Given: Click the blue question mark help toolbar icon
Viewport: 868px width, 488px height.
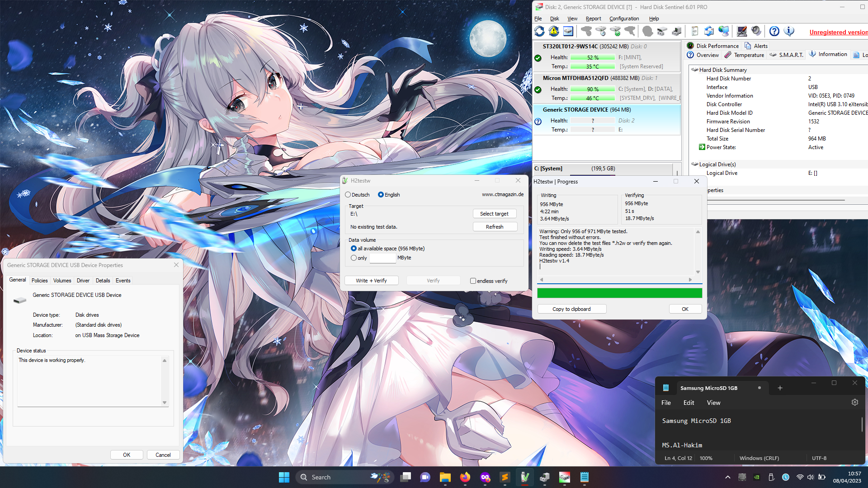Looking at the screenshot, I should pyautogui.click(x=774, y=31).
